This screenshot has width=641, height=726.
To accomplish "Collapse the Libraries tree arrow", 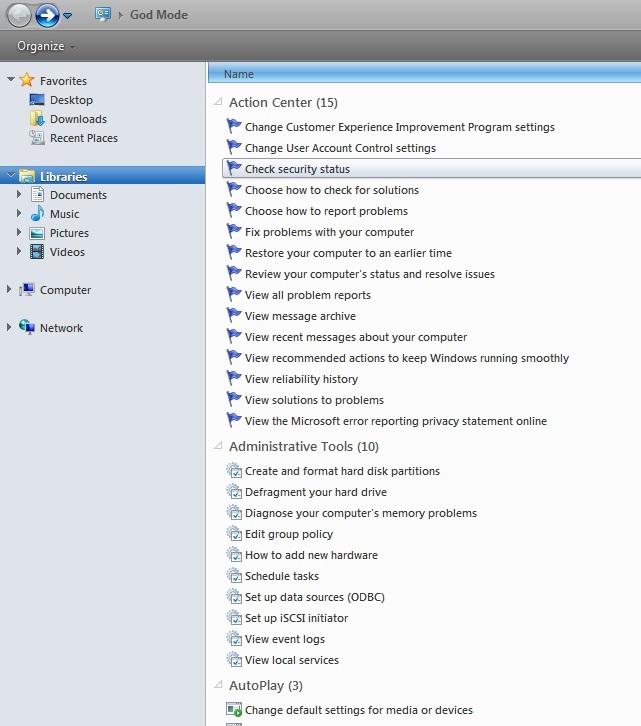I will tap(11, 175).
